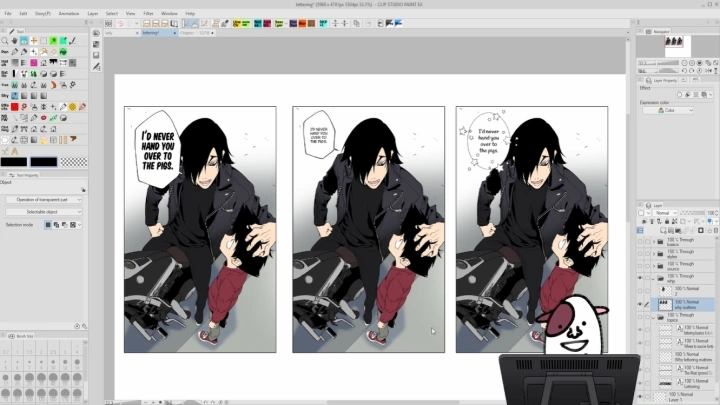Click the border effect circle icon in Layer Property
The width and height of the screenshot is (720, 405).
point(679,95)
